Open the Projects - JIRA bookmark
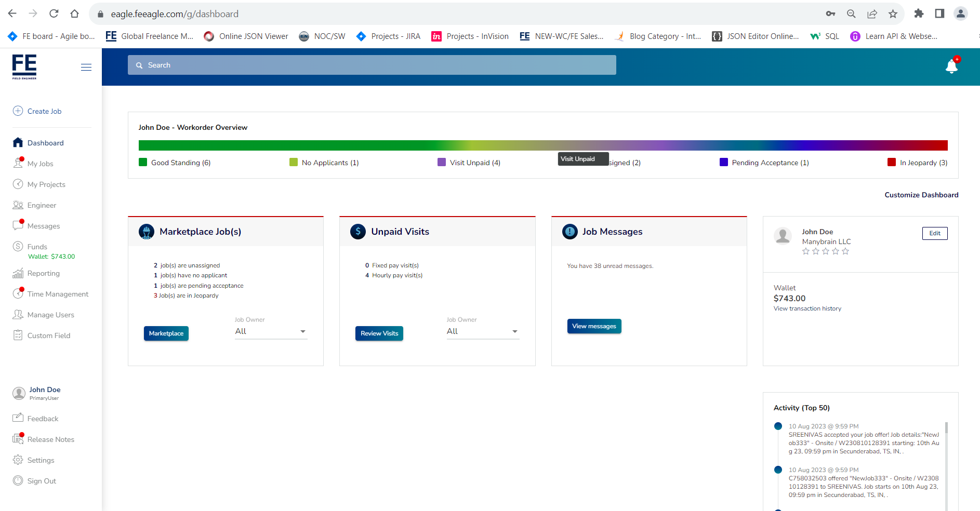This screenshot has height=511, width=980. (x=388, y=36)
